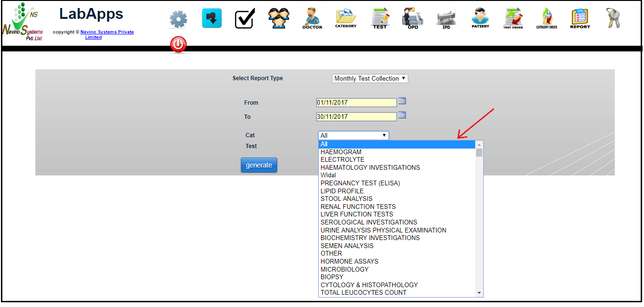Open the Test icon in toolbar
Image resolution: width=644 pixels, height=307 pixels.
point(380,18)
